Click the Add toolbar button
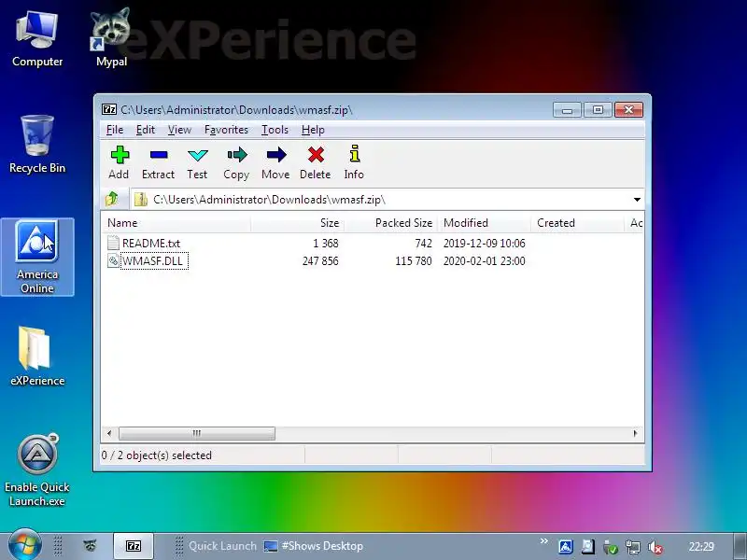This screenshot has width=747, height=560. tap(120, 162)
